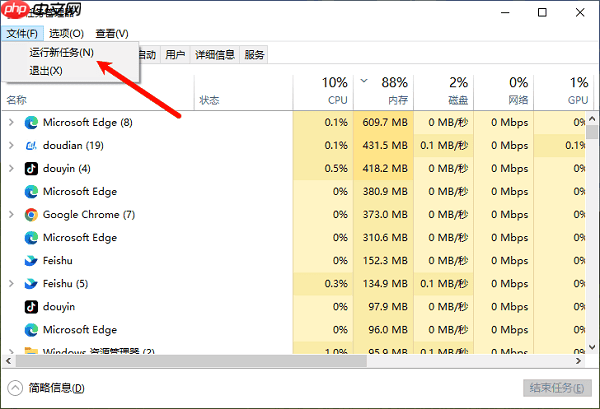
Task: Click the doudian app icon
Action: coord(31,145)
